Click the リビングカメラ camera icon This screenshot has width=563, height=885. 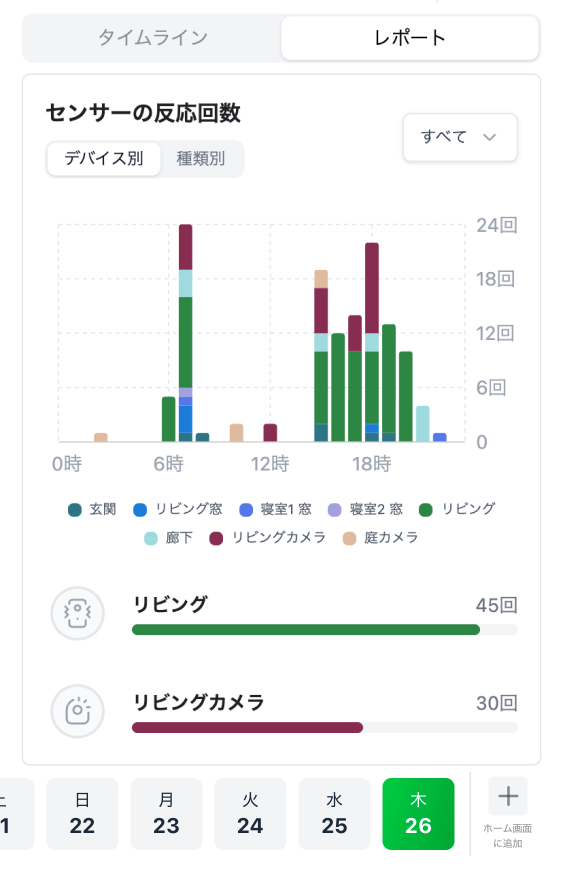(77, 711)
